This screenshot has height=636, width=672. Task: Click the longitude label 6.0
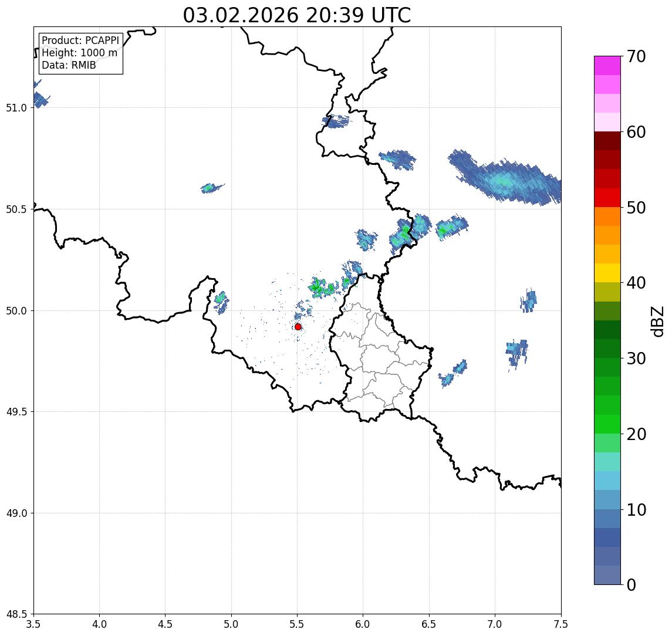pyautogui.click(x=363, y=624)
